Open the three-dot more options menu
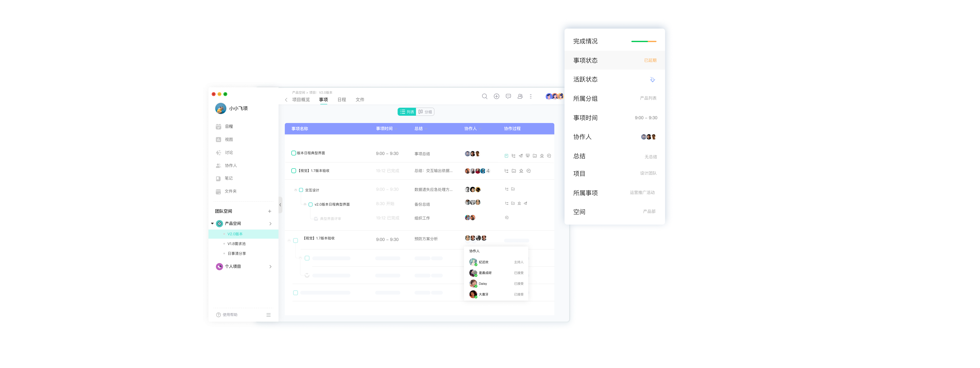 click(x=531, y=96)
